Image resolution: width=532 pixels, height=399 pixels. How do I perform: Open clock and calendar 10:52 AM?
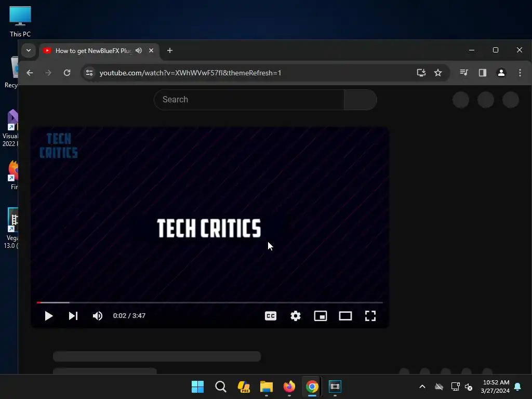[495, 387]
